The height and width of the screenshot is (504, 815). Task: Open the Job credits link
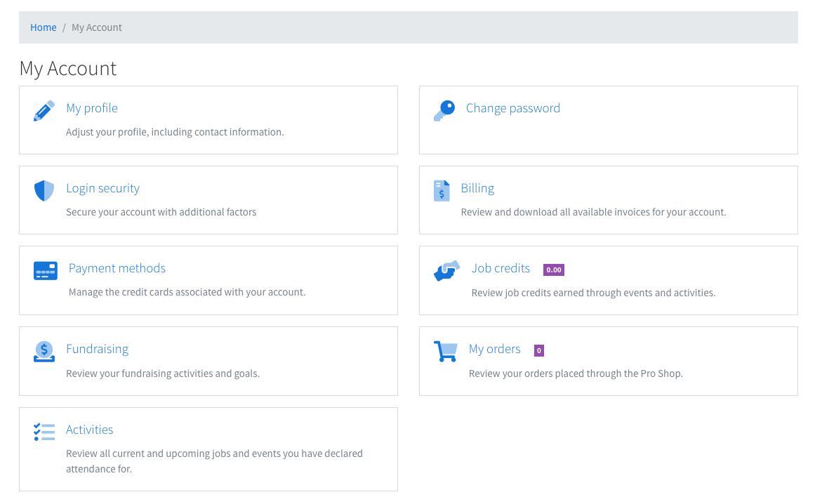(501, 268)
